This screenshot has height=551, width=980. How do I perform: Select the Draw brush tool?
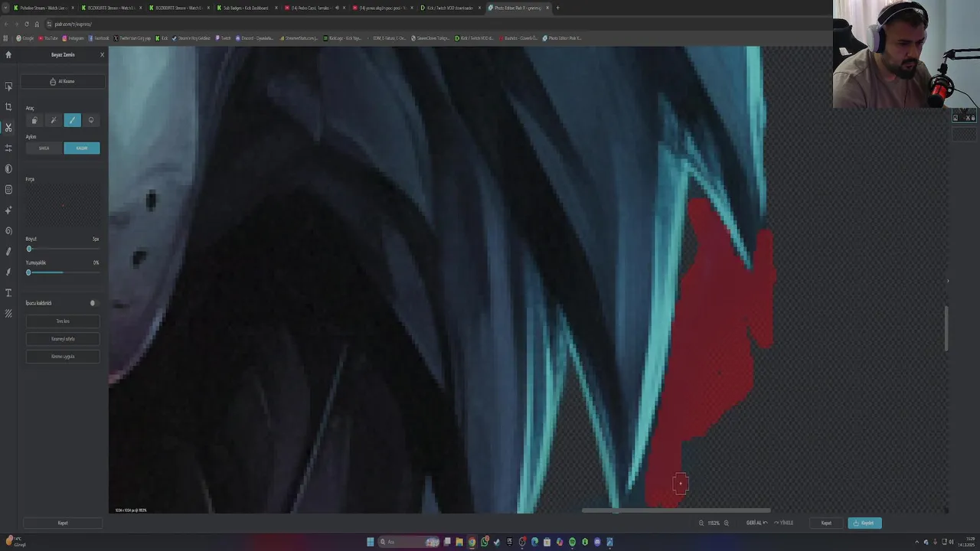point(8,272)
